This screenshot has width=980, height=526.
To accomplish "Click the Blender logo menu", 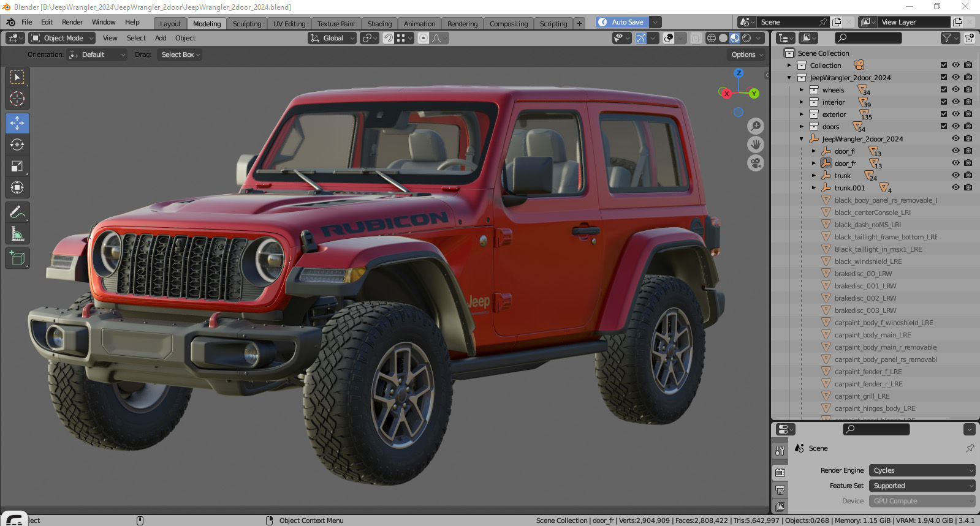I will (x=11, y=22).
